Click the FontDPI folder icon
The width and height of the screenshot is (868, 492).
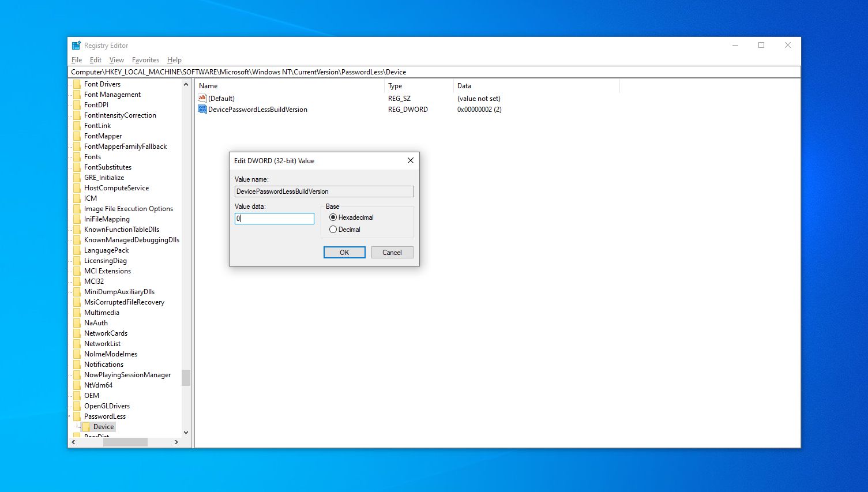pyautogui.click(x=77, y=105)
